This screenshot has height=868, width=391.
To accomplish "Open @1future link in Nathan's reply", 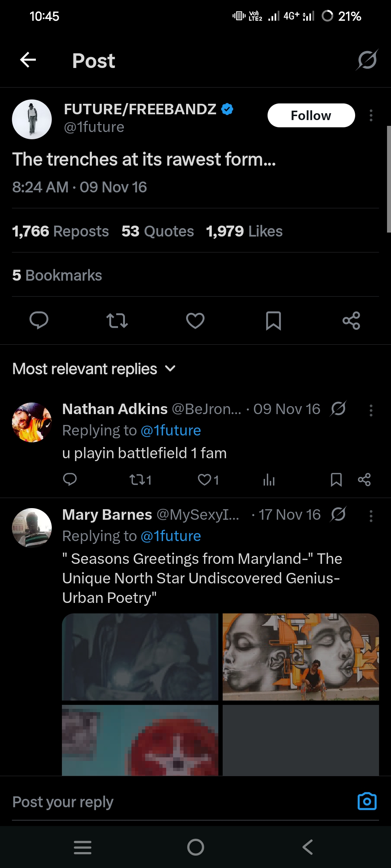I will coord(171,431).
